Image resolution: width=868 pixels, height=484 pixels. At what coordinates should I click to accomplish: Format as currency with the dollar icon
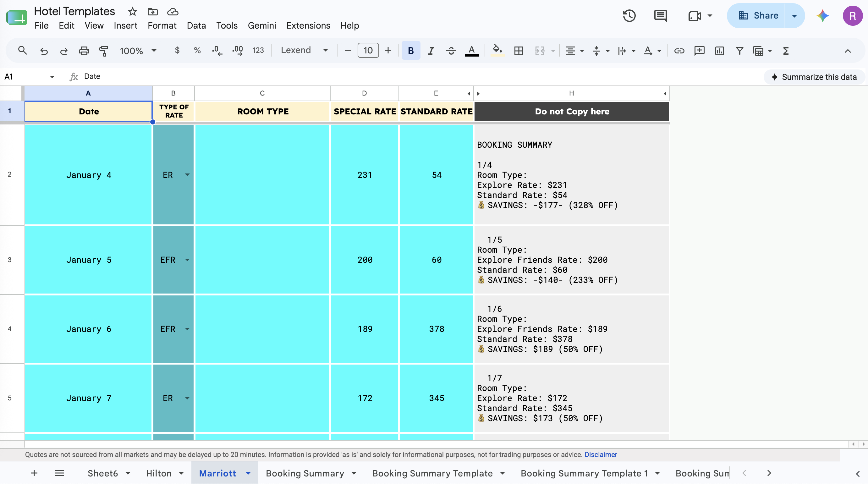click(x=177, y=51)
